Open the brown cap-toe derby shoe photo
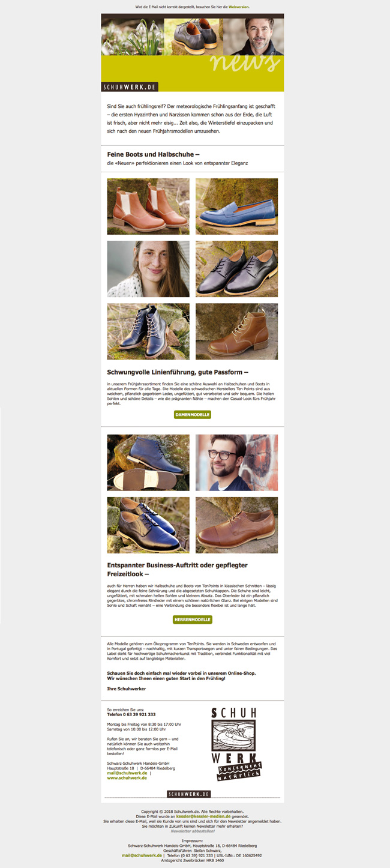This screenshot has width=390, height=868. (x=237, y=525)
